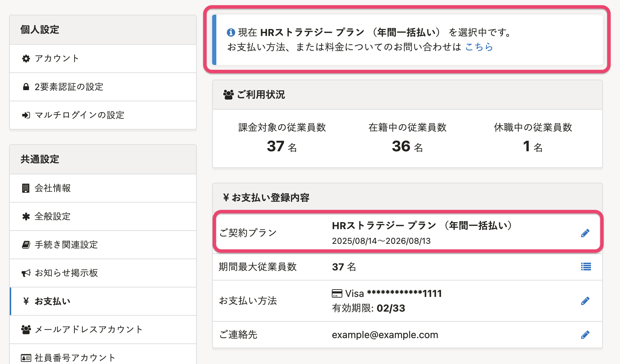Click the building icon beside 会社情報

pyautogui.click(x=26, y=188)
